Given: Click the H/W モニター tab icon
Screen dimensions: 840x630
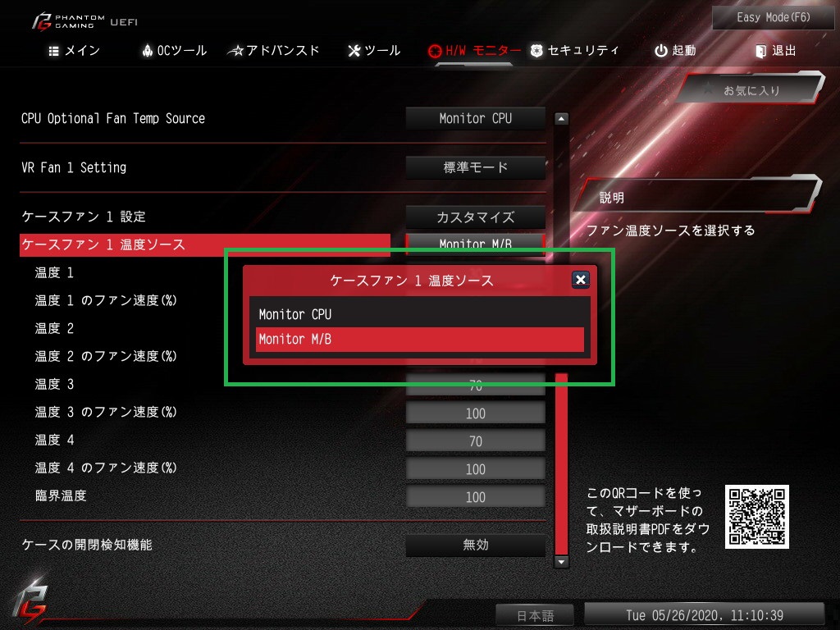Looking at the screenshot, I should 435,51.
